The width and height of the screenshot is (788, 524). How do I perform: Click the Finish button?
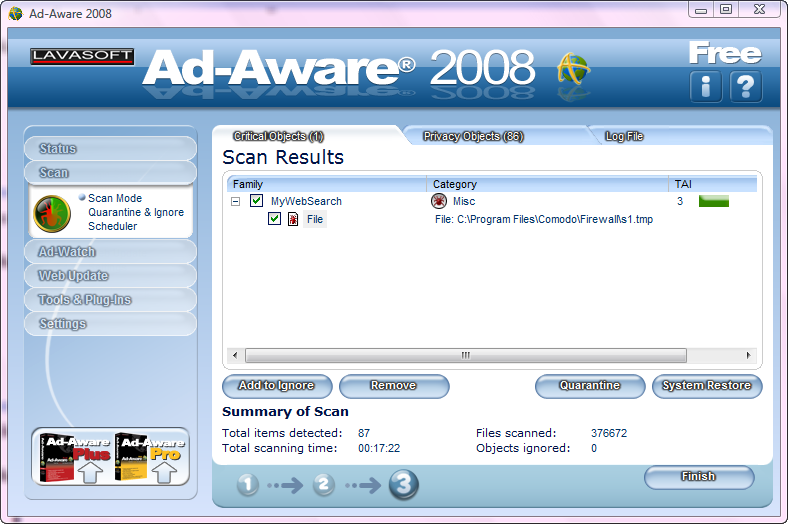pyautogui.click(x=699, y=477)
